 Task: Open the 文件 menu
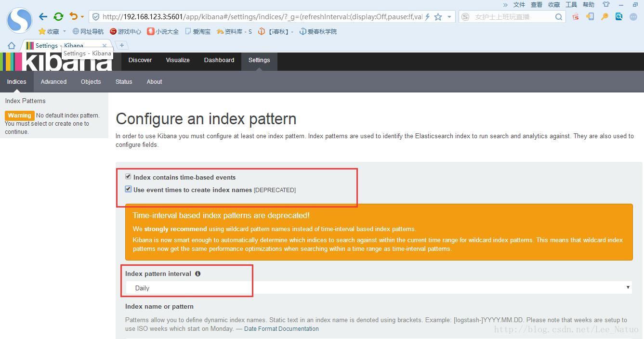pos(519,4)
